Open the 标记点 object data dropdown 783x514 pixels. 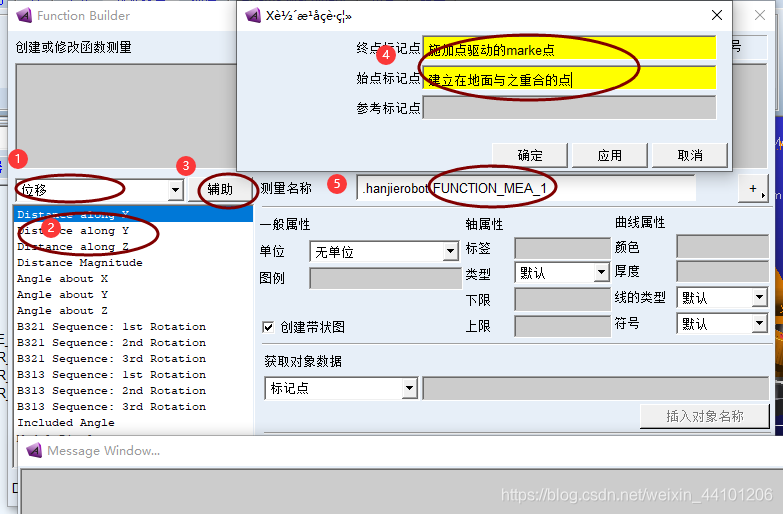409,388
